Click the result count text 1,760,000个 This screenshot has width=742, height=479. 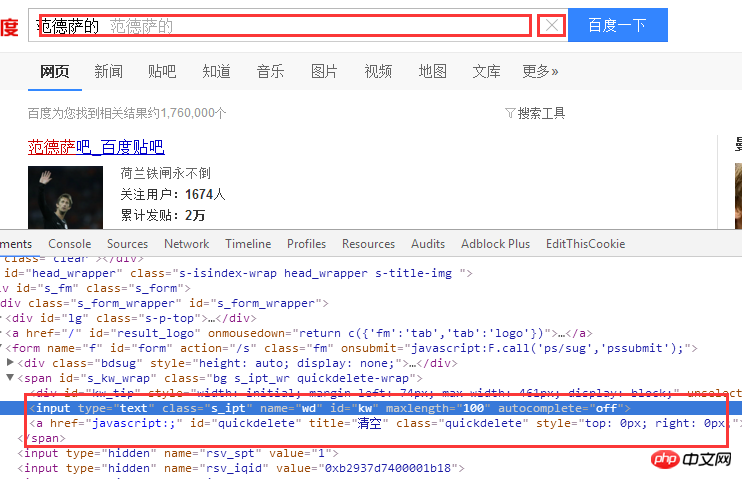coord(193,113)
